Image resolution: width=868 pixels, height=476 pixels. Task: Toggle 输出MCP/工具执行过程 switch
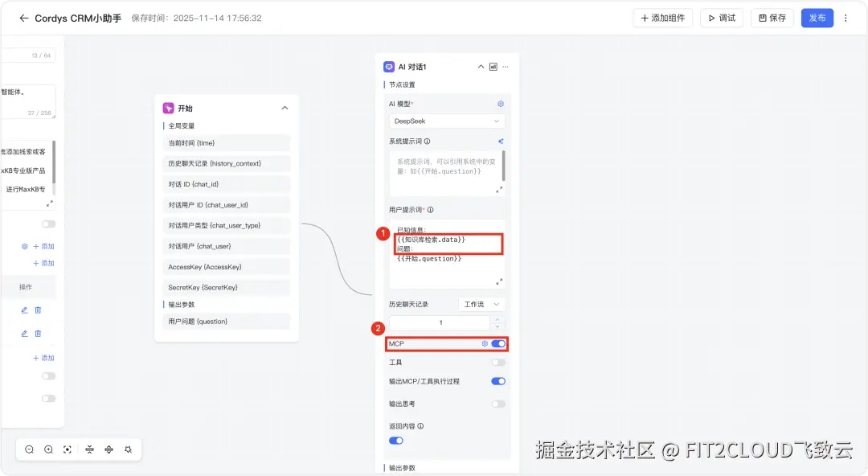click(498, 381)
